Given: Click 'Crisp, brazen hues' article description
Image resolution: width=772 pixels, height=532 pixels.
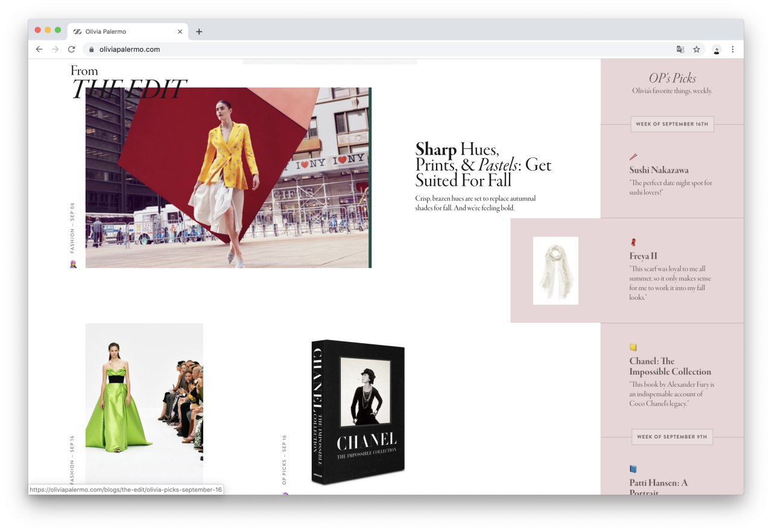Looking at the screenshot, I should pos(475,203).
